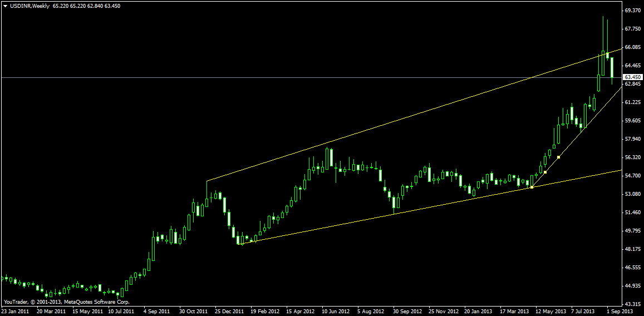Click the middle anchor point on steep trendline
644x316 pixels.
click(x=545, y=172)
